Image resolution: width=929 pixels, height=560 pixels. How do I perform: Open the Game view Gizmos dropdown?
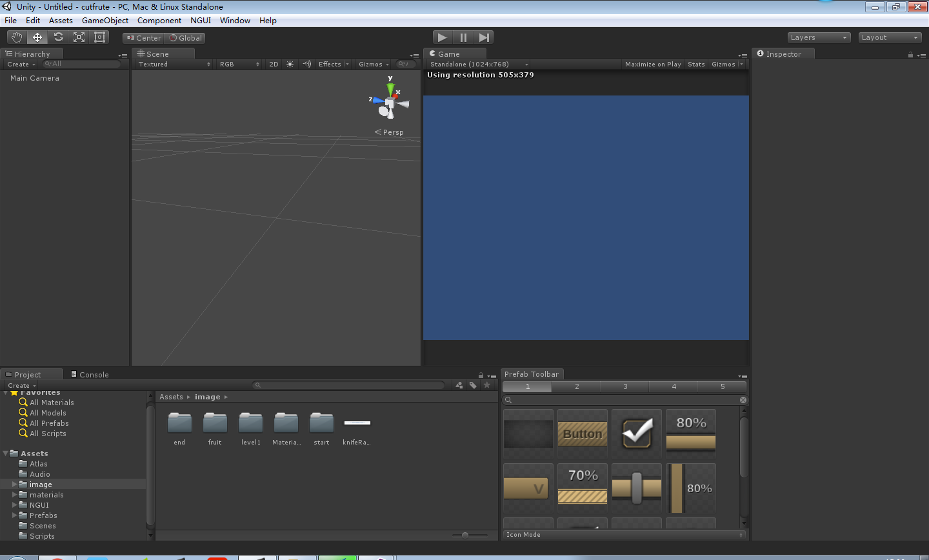[x=727, y=64]
